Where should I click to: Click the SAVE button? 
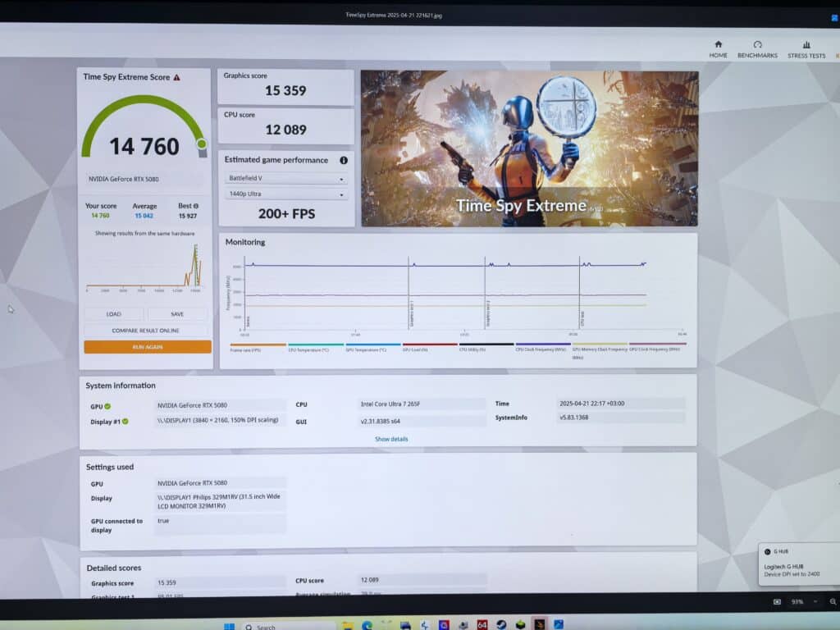177,314
